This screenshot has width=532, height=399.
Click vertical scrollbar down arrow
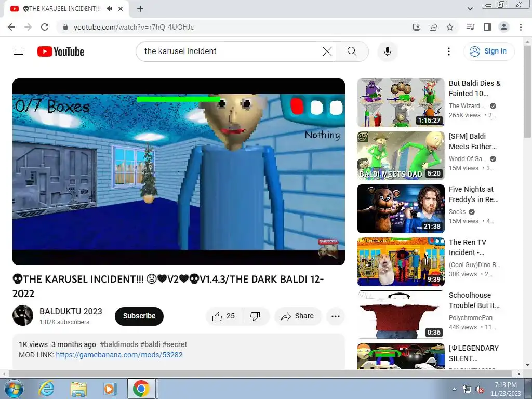coord(528,365)
